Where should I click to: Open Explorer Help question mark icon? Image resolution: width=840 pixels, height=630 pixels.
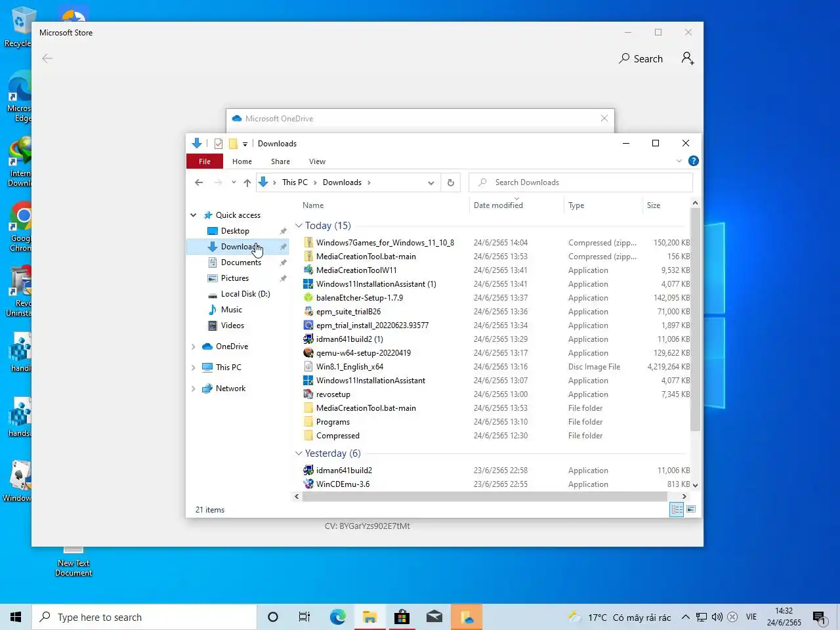pos(694,161)
